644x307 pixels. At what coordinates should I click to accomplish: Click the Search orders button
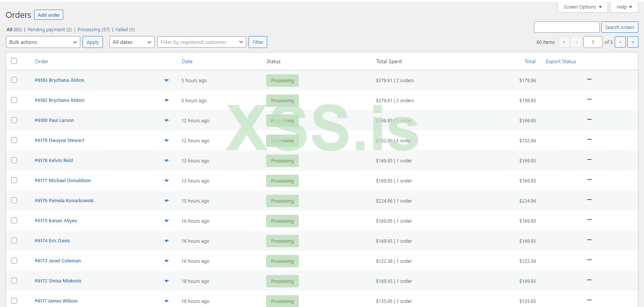pyautogui.click(x=619, y=27)
